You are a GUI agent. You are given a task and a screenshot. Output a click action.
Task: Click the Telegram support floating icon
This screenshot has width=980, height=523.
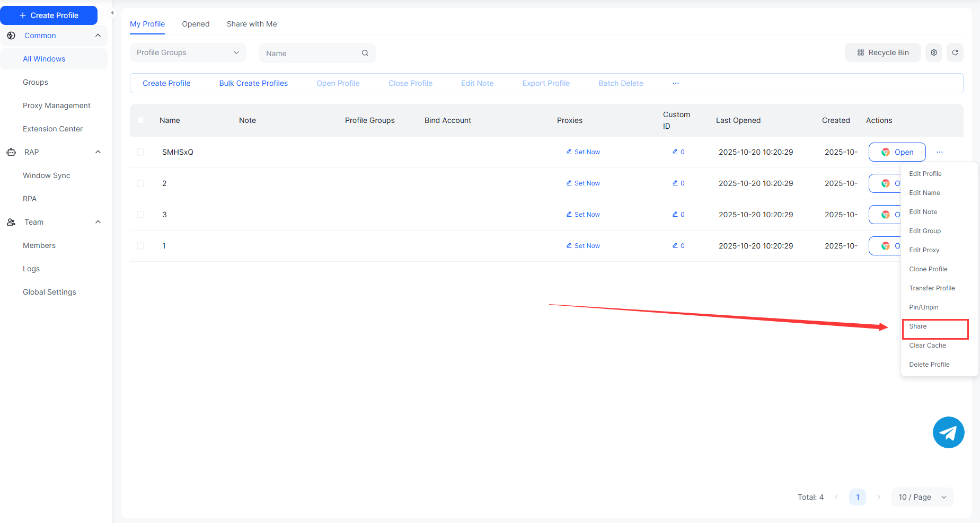(948, 432)
